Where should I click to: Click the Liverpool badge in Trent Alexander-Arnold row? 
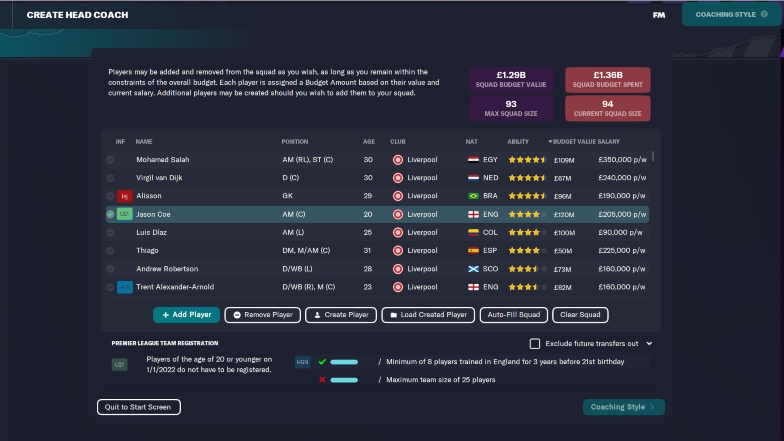(x=398, y=287)
